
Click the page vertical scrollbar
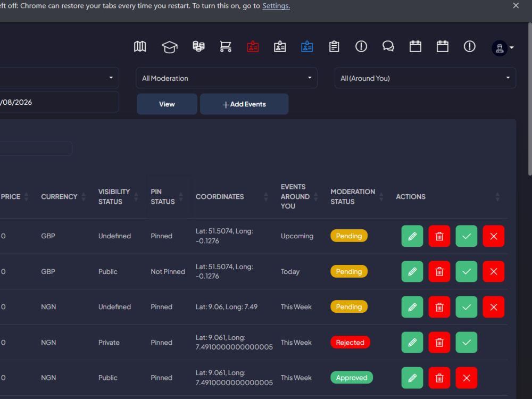pos(530,99)
